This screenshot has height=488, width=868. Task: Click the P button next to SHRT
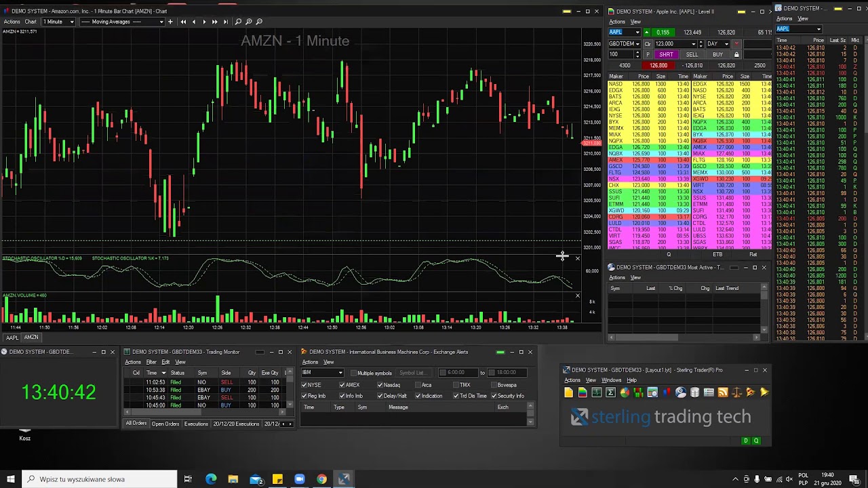click(x=648, y=54)
